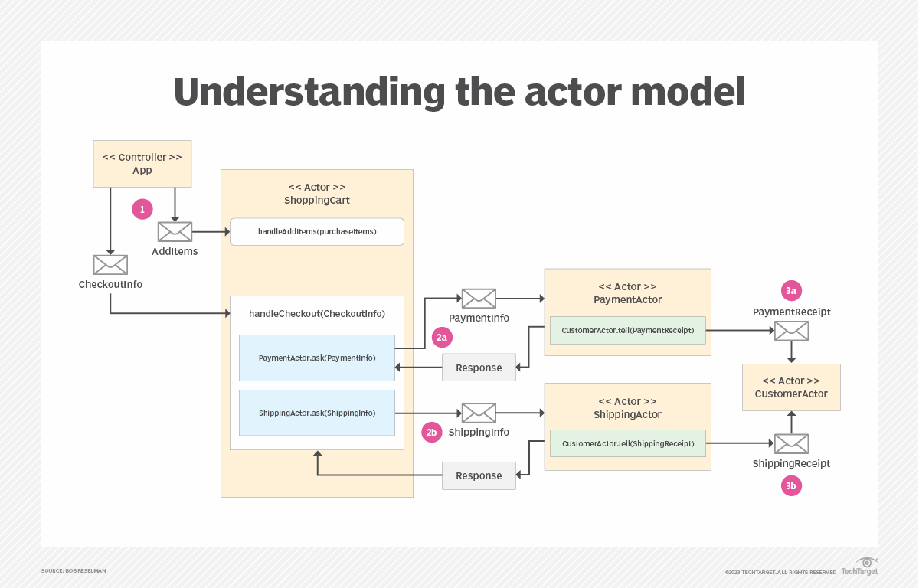Viewport: 919px width, 588px height.
Task: Click the upper Response box
Action: pos(479,367)
